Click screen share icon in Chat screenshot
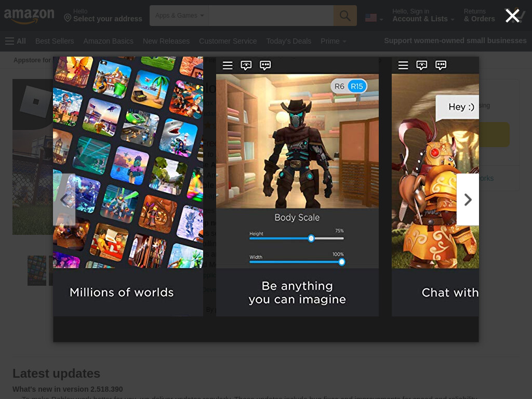The width and height of the screenshot is (532, 399). pyautogui.click(x=422, y=65)
